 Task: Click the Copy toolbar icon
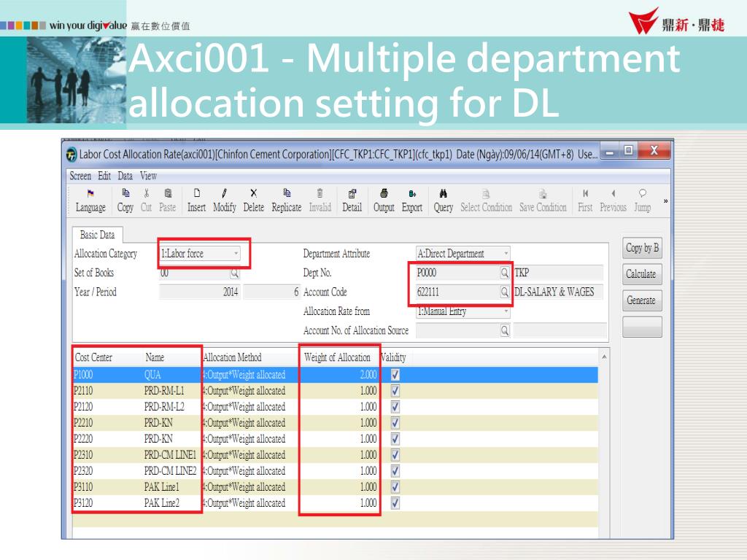point(125,192)
